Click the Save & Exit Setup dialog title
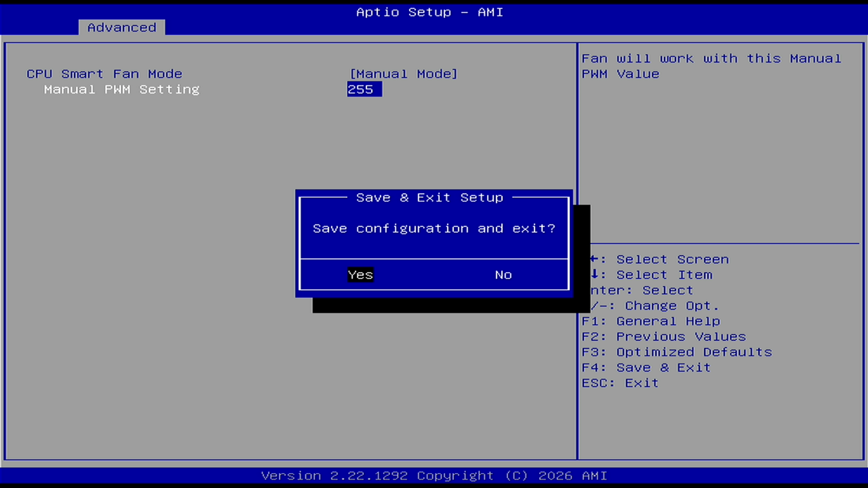Screen dimensions: 868x488 pos(429,198)
